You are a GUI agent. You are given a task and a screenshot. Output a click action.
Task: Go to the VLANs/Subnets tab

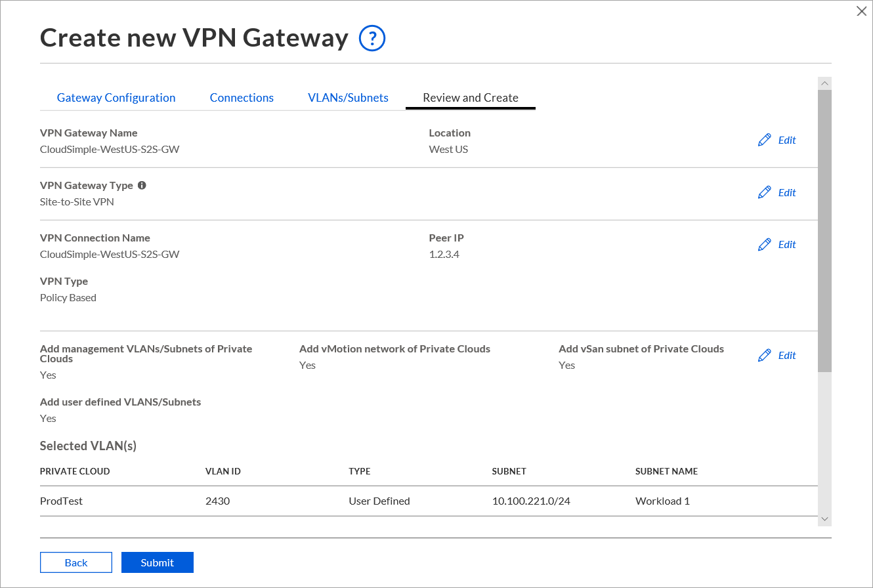tap(348, 98)
